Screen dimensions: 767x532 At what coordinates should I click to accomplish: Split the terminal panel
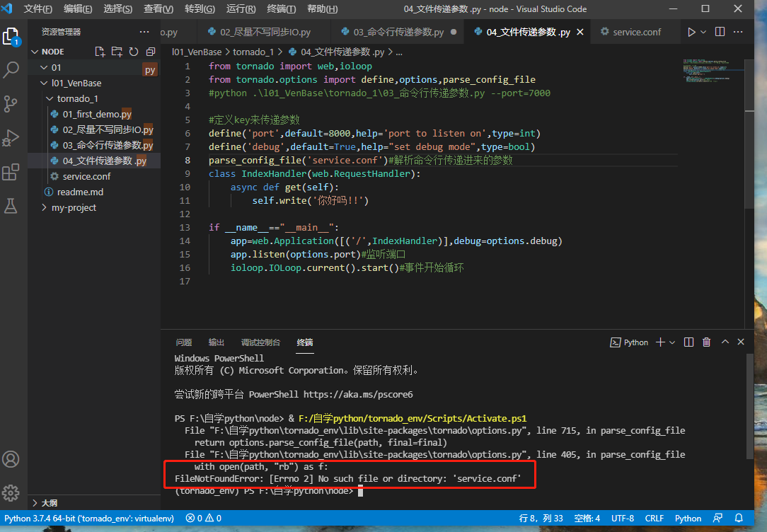click(x=688, y=342)
